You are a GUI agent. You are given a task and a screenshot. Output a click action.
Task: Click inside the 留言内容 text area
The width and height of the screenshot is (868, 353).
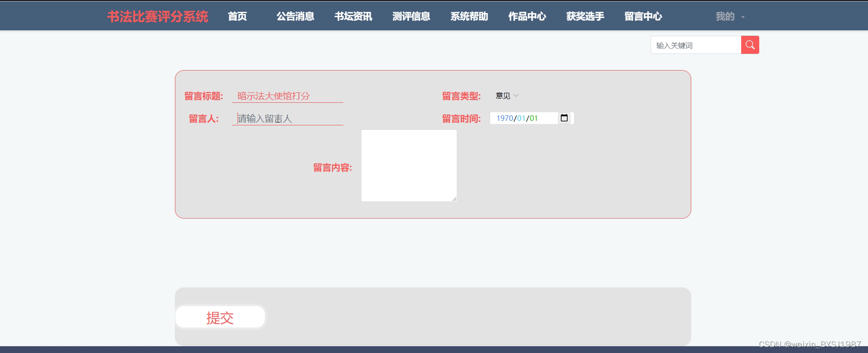pyautogui.click(x=409, y=166)
